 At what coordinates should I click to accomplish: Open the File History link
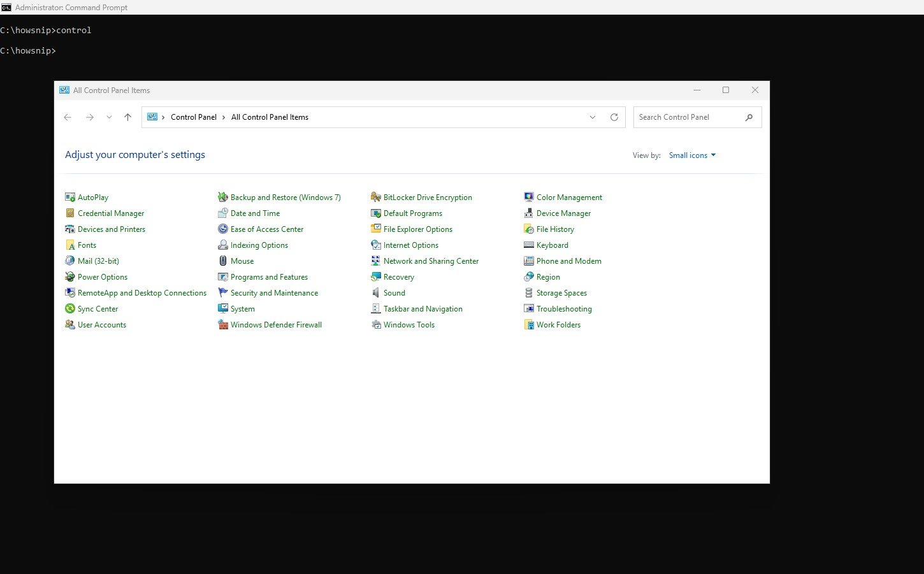pyautogui.click(x=555, y=229)
